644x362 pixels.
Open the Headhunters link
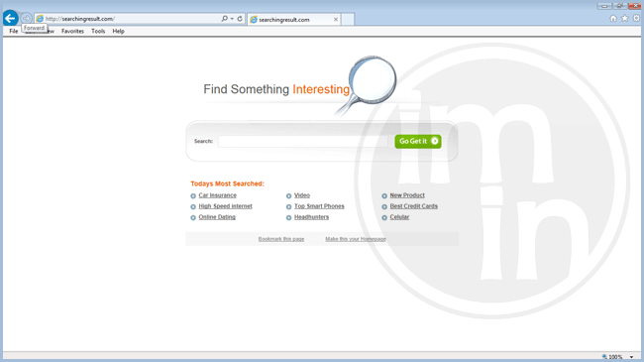(x=311, y=217)
